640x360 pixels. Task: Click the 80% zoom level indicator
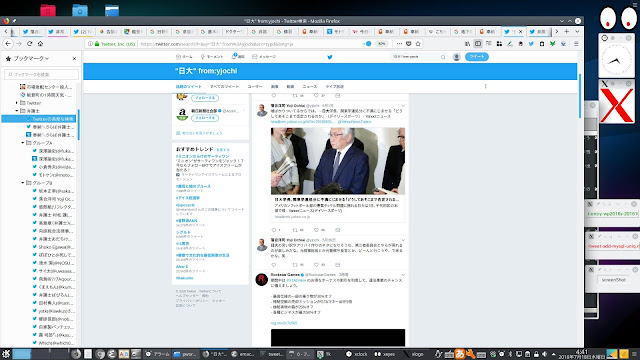381,44
